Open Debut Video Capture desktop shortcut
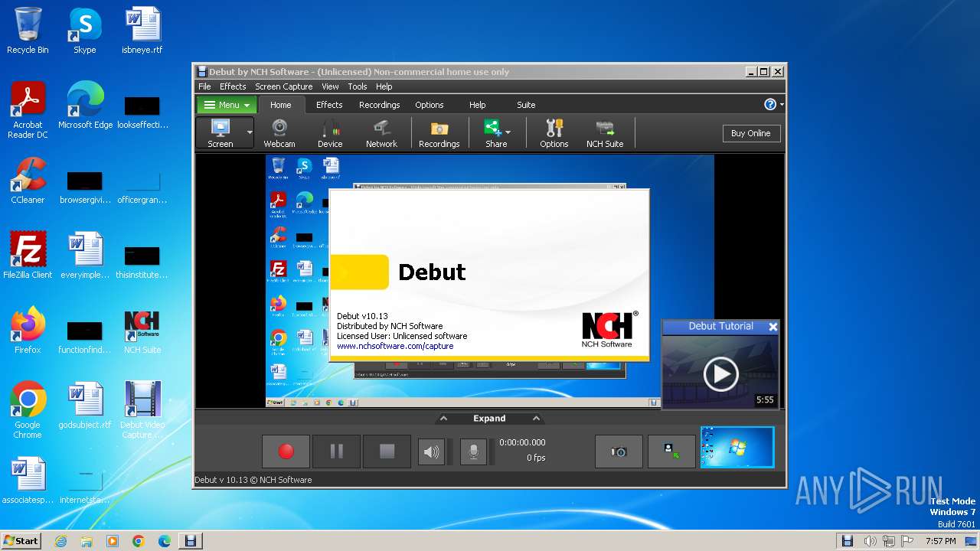The image size is (980, 551). [x=142, y=410]
